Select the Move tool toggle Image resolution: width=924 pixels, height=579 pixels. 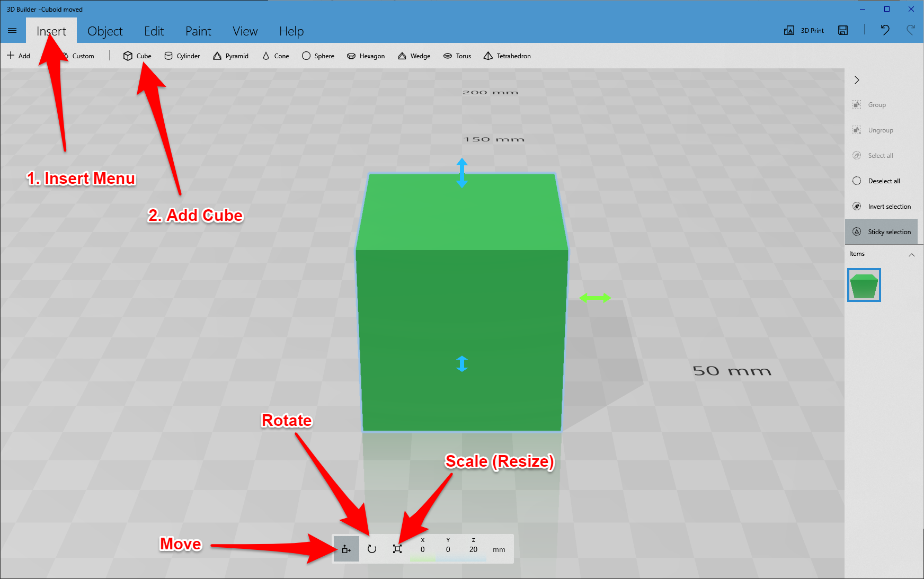(x=346, y=549)
